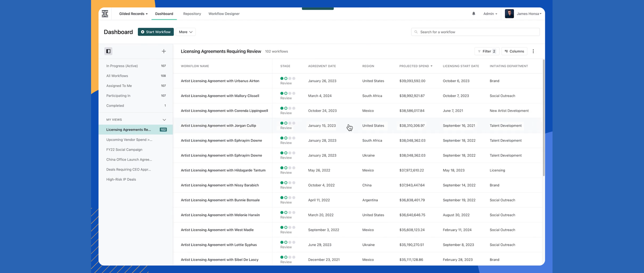Image resolution: width=644 pixels, height=273 pixels.
Task: Click the China region cell
Action: tap(367, 185)
